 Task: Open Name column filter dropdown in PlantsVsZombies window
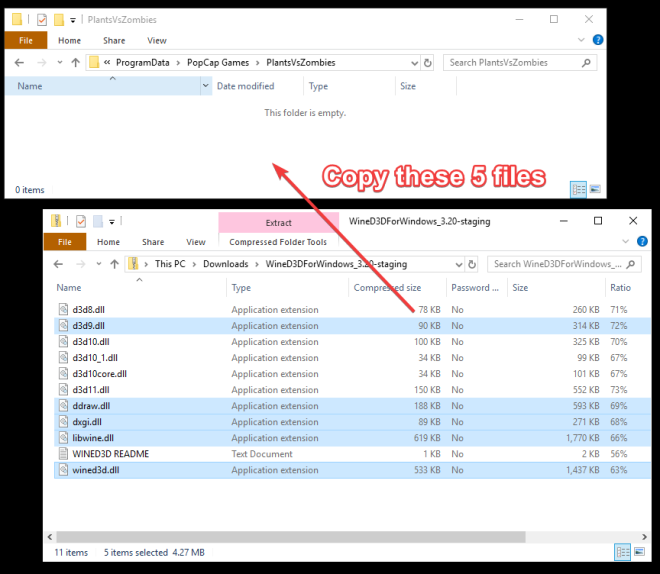tap(205, 86)
